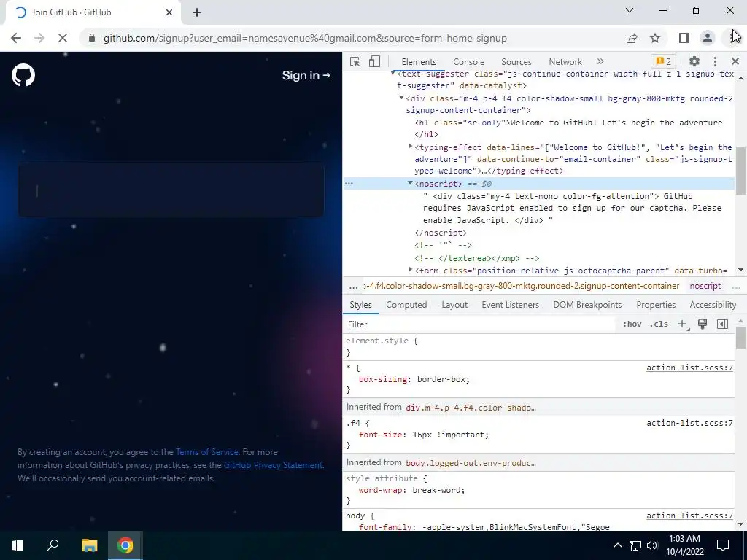Open the network tray icon
747x560 pixels.
coord(635,545)
